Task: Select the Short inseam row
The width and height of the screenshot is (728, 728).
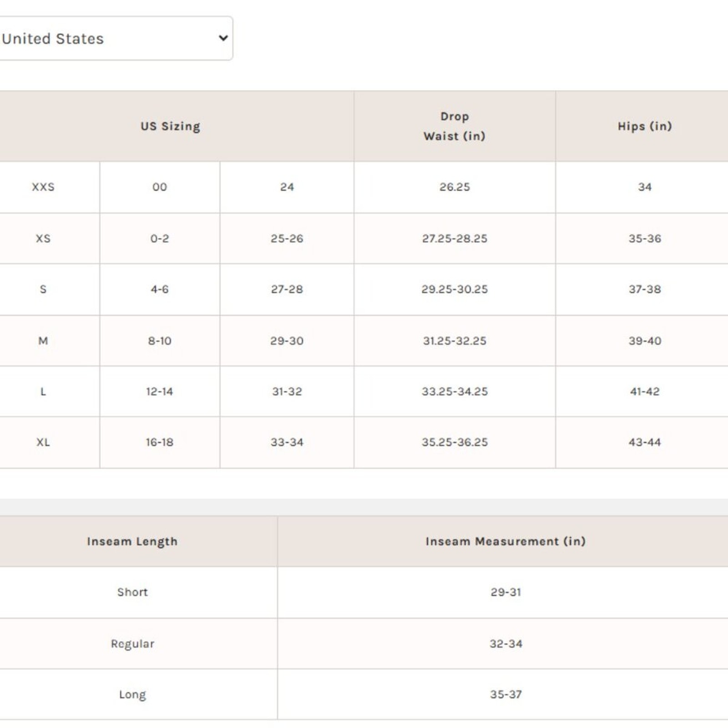Action: pos(364,592)
